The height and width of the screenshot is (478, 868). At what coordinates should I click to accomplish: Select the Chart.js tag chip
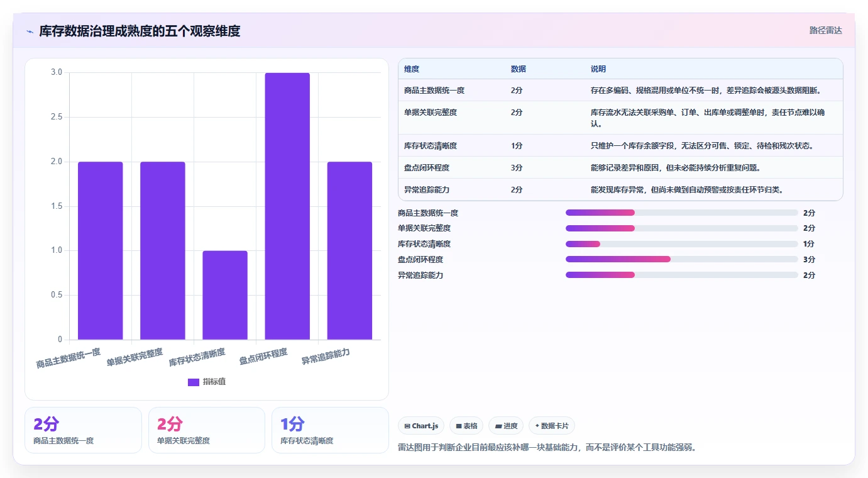421,426
